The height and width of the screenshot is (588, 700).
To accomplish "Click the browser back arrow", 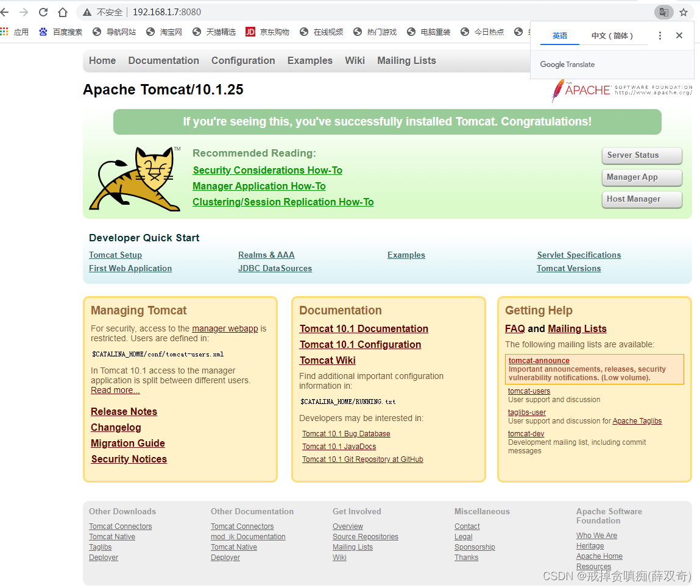I will [x=4, y=12].
